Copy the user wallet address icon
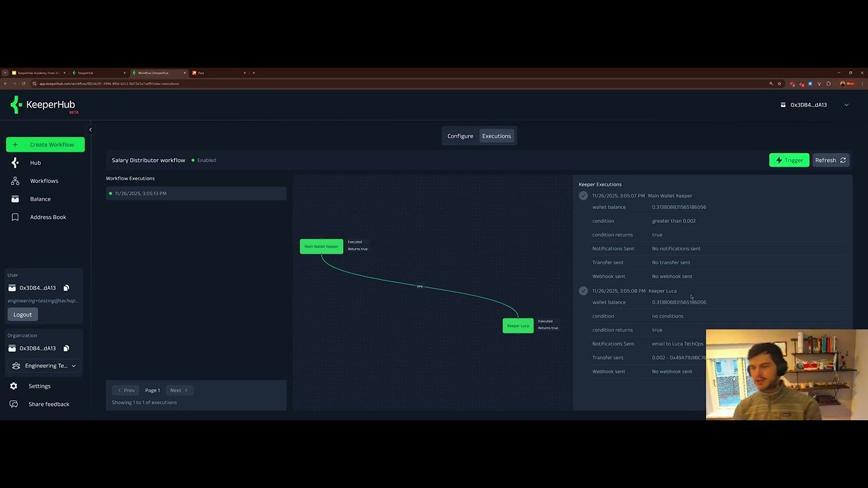The height and width of the screenshot is (488, 868). pos(66,288)
